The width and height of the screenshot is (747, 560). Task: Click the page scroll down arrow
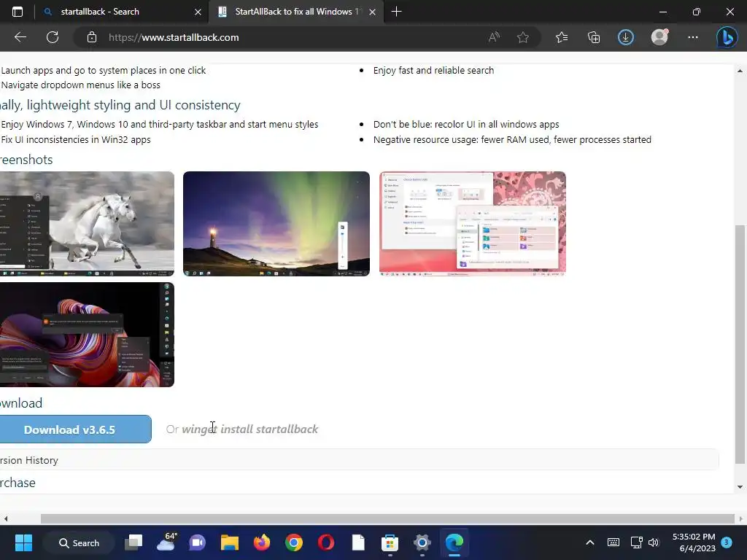740,486
